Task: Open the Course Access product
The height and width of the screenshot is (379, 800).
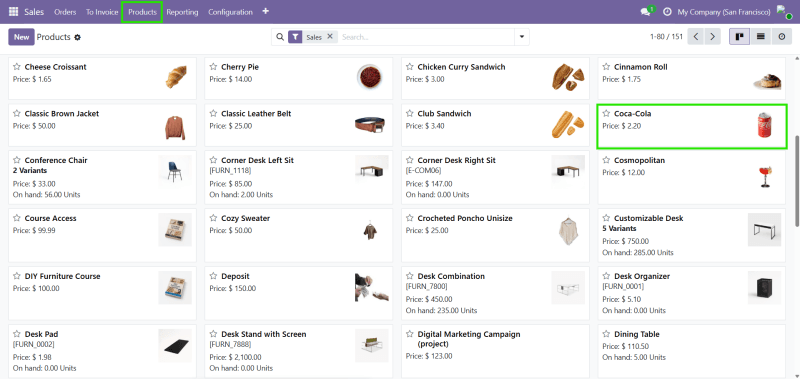Action: coord(51,218)
